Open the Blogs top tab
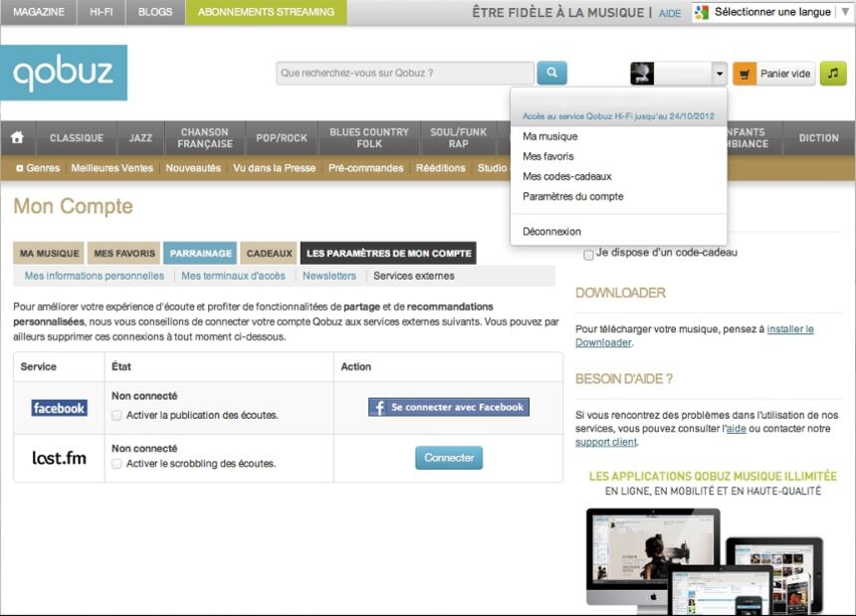856x616 pixels. (155, 12)
